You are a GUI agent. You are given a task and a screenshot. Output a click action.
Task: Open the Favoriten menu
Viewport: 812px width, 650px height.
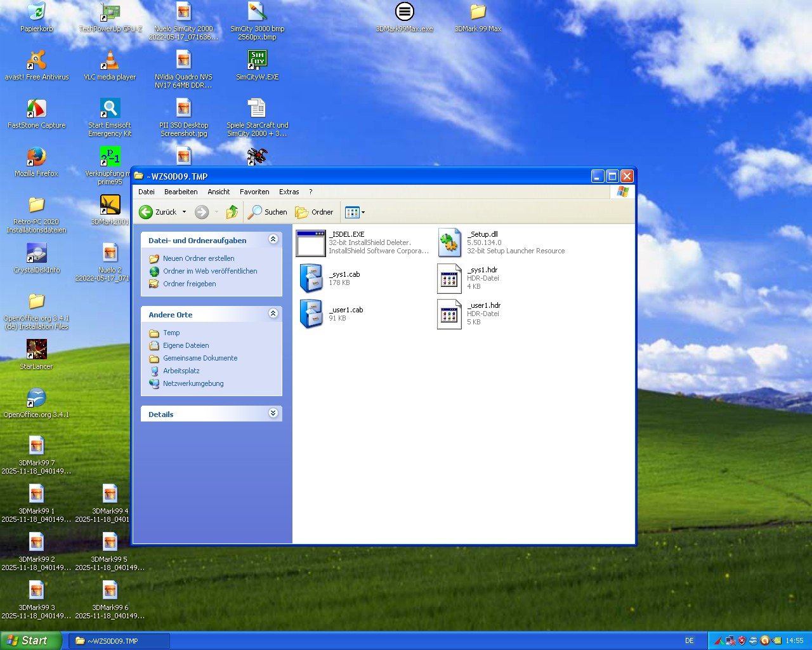tap(254, 192)
